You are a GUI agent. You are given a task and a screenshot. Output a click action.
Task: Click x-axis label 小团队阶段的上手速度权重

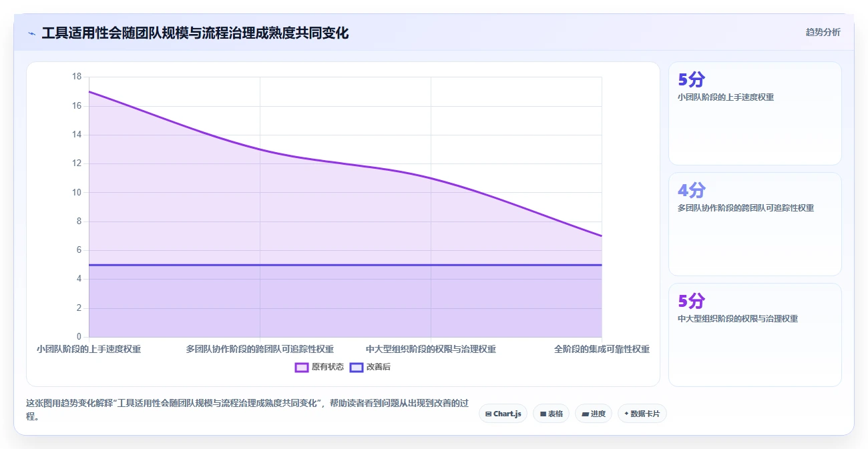pyautogui.click(x=89, y=349)
